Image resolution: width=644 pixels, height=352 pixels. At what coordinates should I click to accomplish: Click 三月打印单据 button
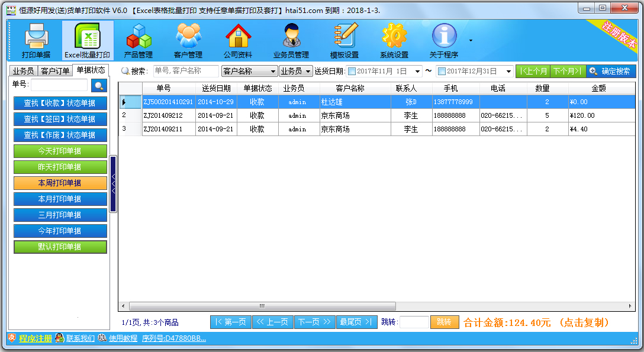click(60, 215)
